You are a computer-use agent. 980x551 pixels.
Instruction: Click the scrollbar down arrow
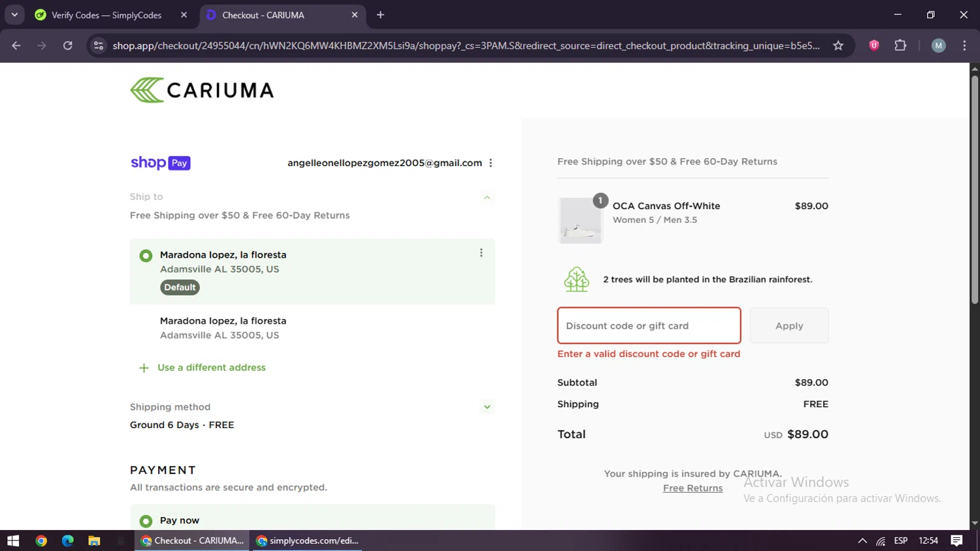click(975, 524)
